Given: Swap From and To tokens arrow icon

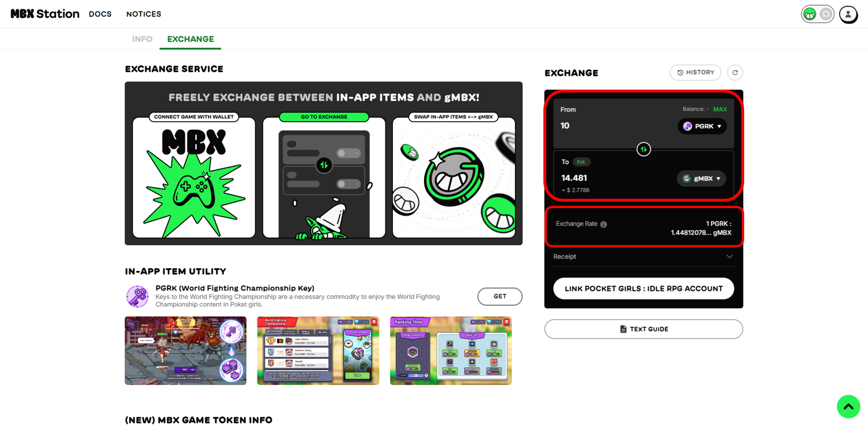Looking at the screenshot, I should [x=643, y=149].
